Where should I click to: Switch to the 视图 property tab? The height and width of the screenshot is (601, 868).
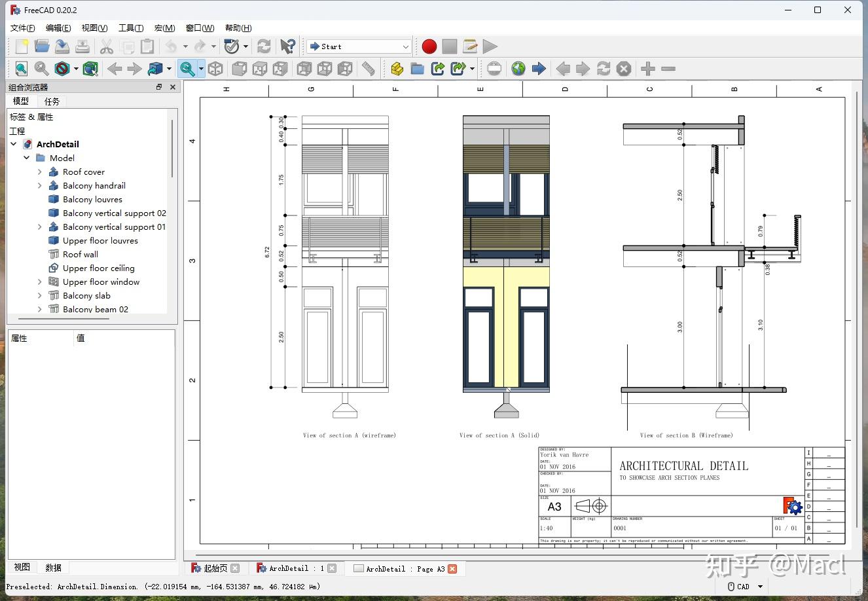[22, 567]
